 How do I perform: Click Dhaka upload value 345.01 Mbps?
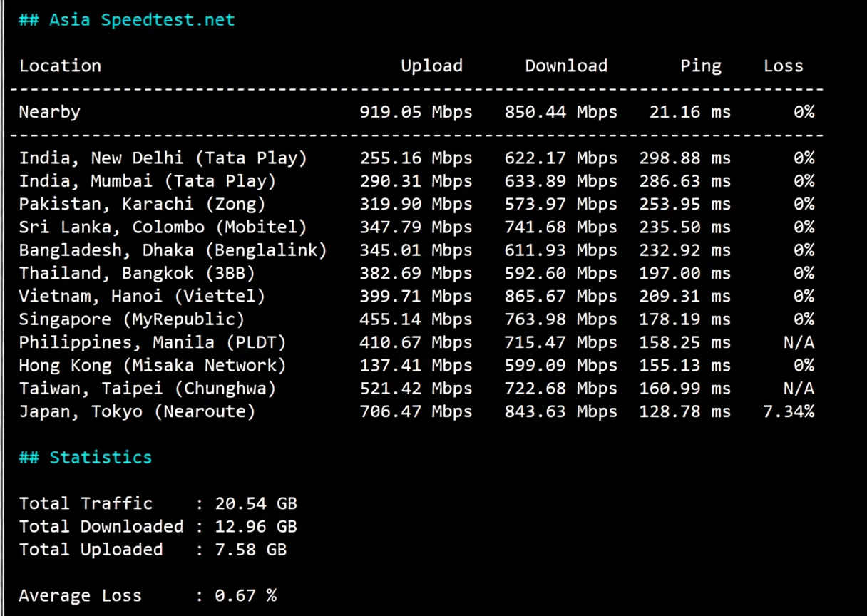(x=416, y=250)
